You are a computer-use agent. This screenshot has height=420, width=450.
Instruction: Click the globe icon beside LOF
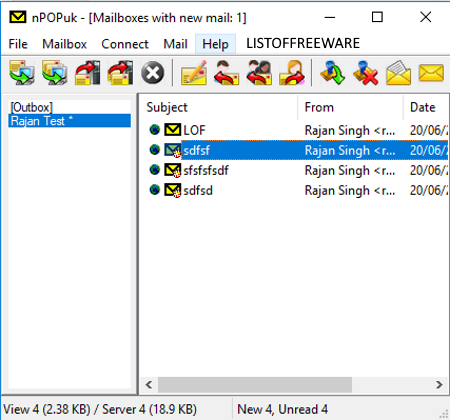click(x=154, y=130)
